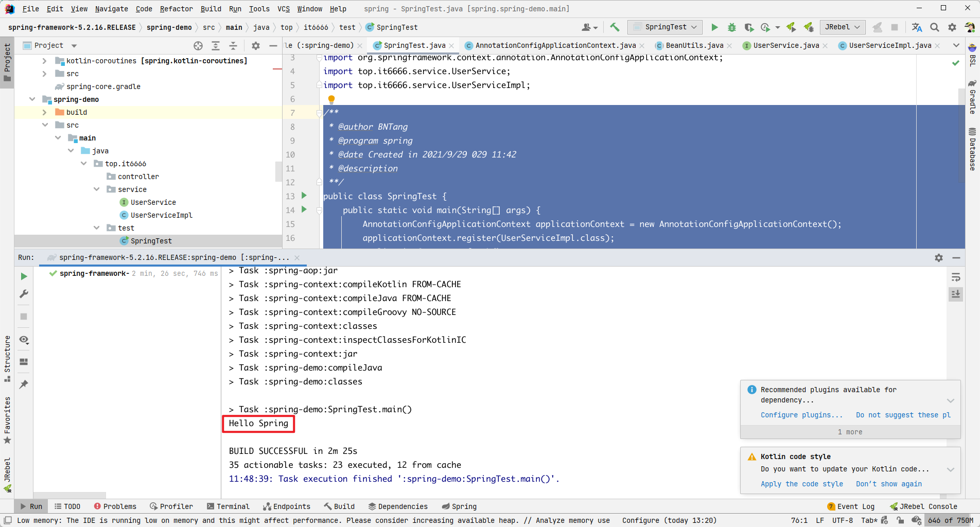Open Project panel options gear

[x=256, y=46]
